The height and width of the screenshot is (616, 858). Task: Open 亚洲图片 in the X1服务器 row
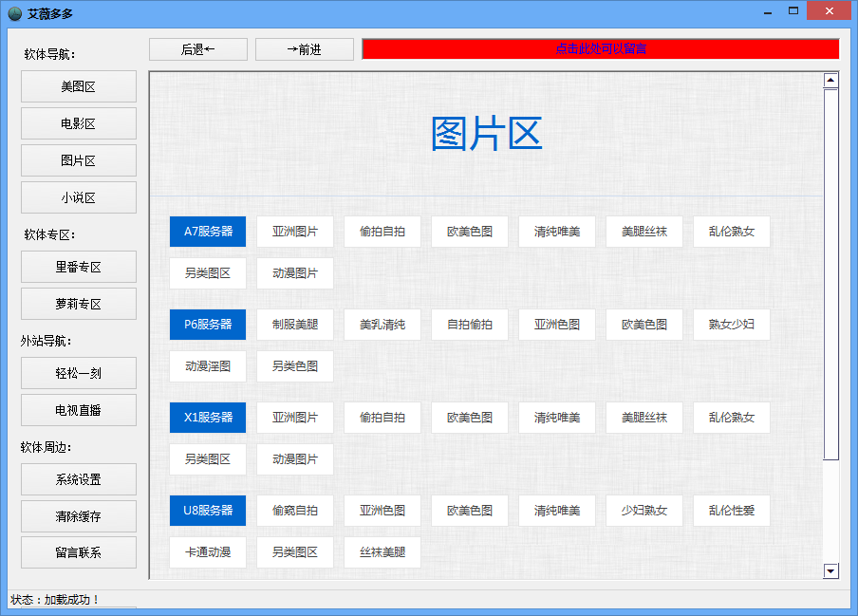click(295, 418)
